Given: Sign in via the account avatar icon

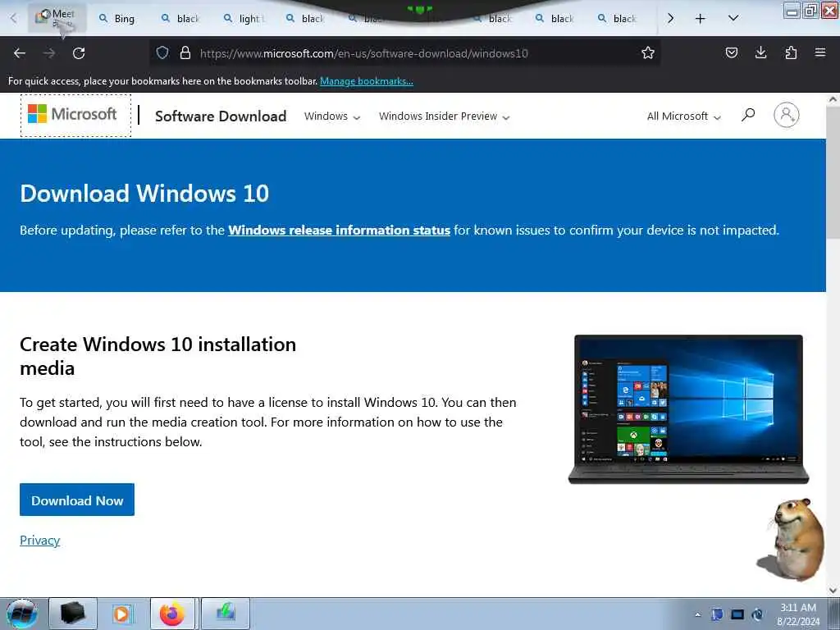Looking at the screenshot, I should 786,115.
